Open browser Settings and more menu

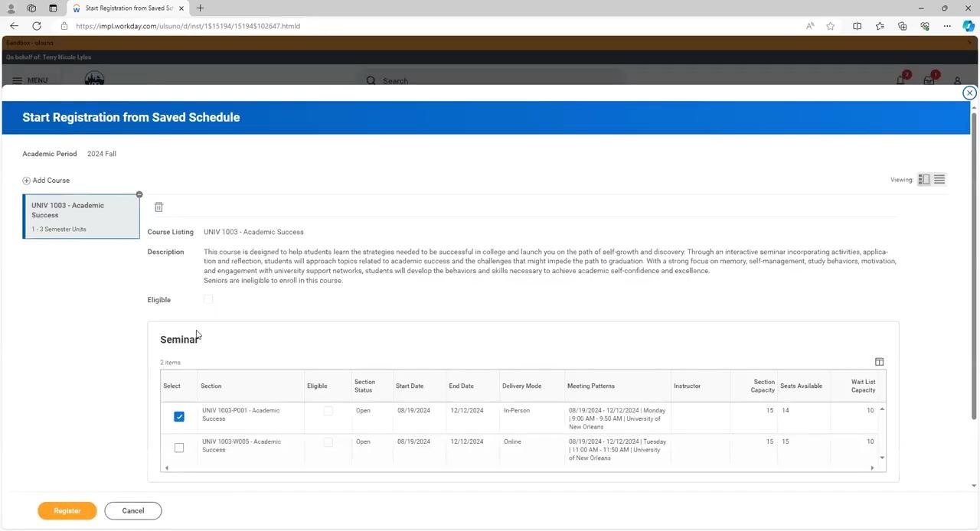pos(947,26)
